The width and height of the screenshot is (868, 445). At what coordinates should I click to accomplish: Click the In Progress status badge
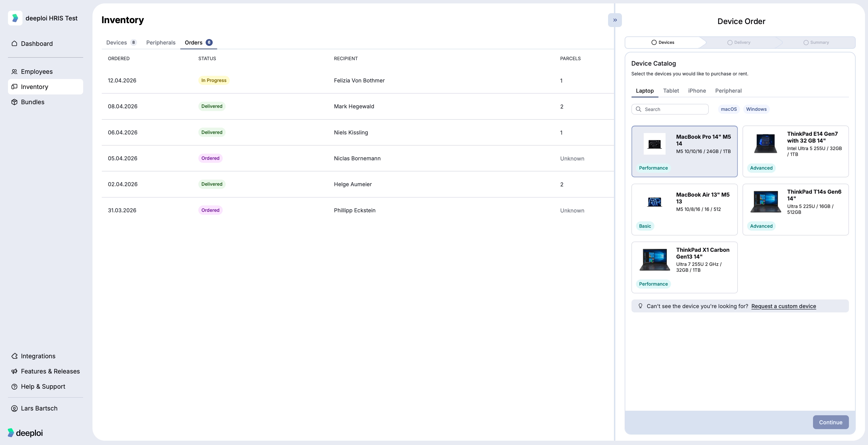[x=214, y=80]
